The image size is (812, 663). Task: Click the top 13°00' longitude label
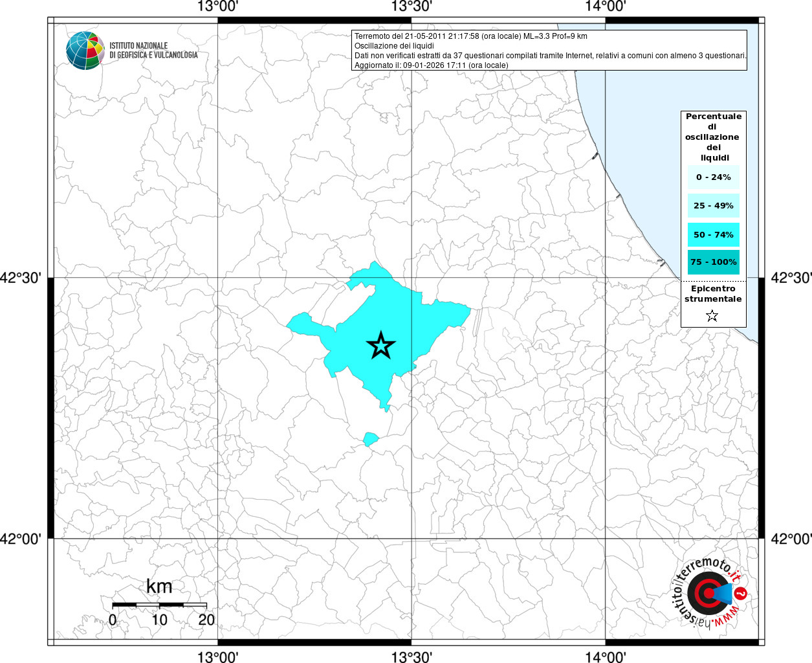[218, 6]
